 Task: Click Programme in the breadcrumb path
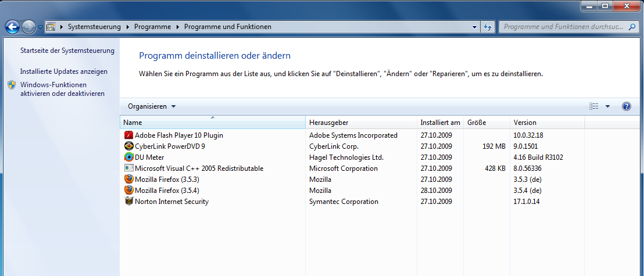pyautogui.click(x=152, y=27)
